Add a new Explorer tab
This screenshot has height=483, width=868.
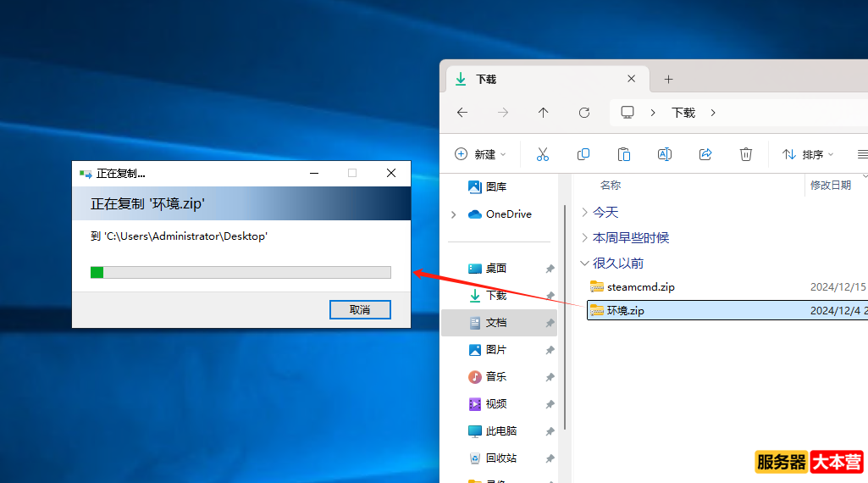pyautogui.click(x=669, y=79)
